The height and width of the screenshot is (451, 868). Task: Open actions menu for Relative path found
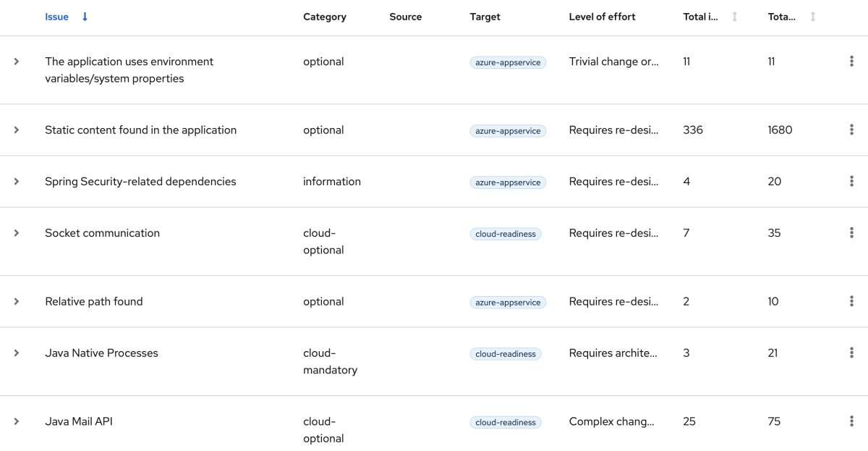click(851, 302)
